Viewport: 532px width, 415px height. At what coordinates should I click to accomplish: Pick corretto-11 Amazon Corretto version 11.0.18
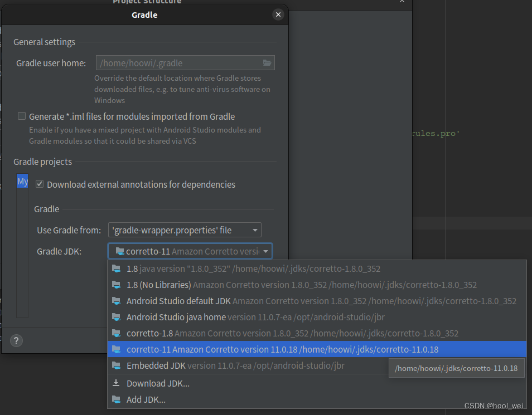click(x=317, y=349)
